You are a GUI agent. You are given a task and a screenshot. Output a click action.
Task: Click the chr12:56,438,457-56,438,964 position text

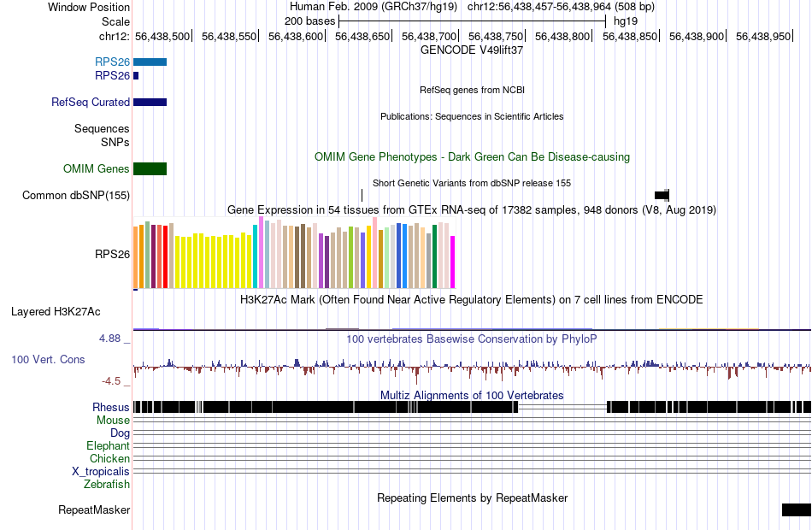point(561,7)
